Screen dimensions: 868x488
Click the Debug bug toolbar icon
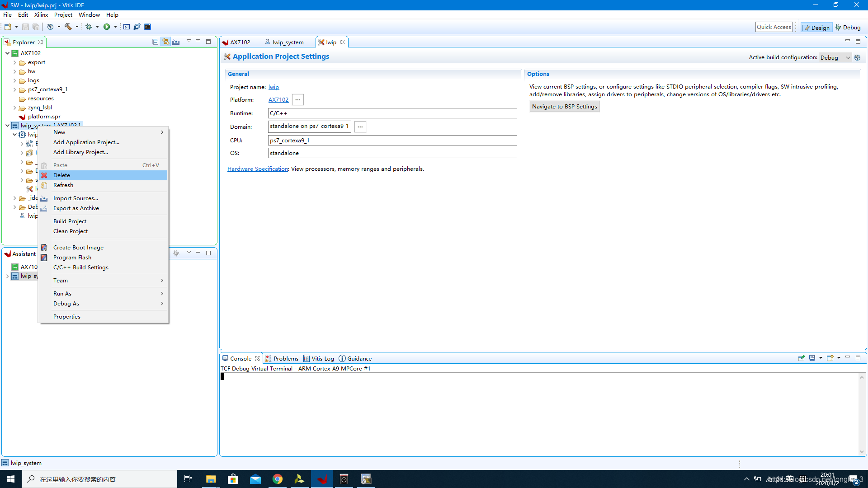89,27
